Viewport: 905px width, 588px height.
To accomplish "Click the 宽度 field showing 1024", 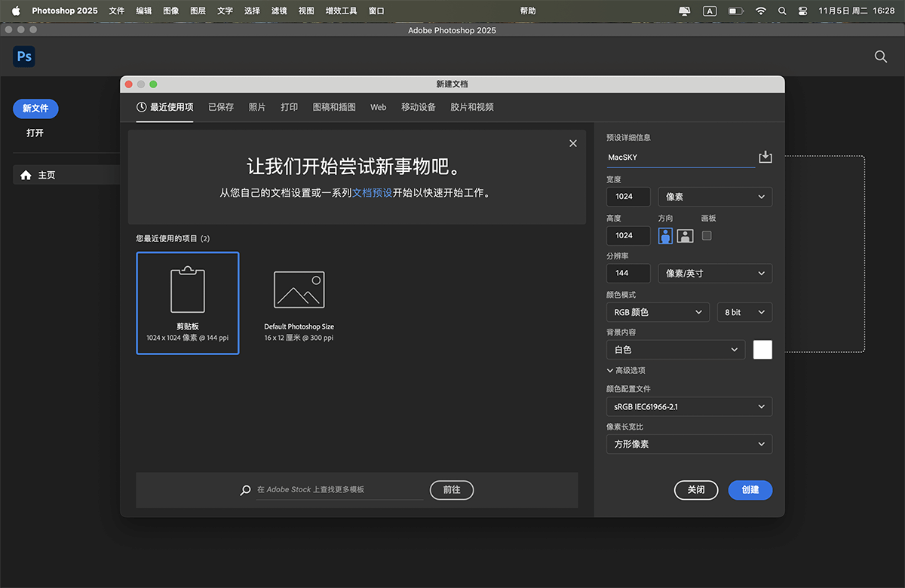I will [628, 197].
